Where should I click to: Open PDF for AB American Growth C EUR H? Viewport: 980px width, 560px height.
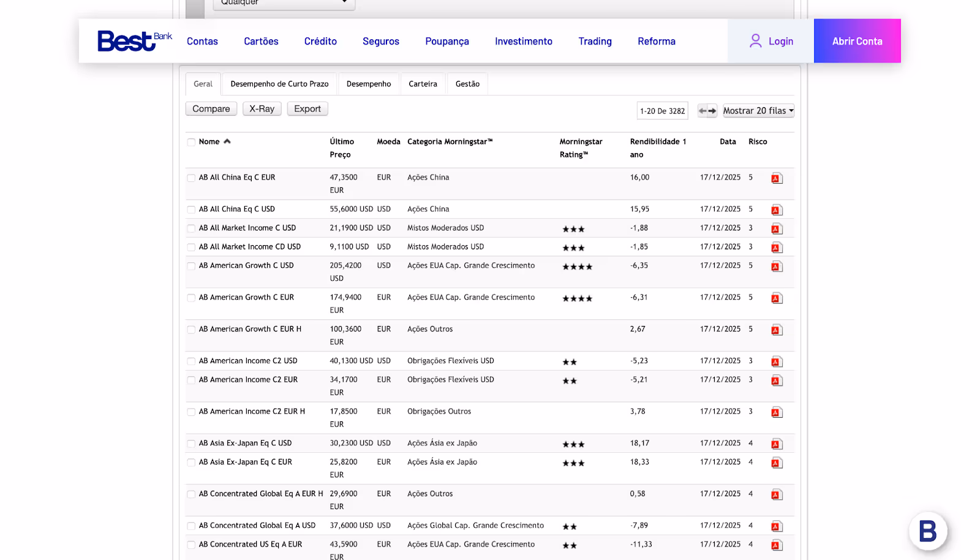tap(777, 330)
